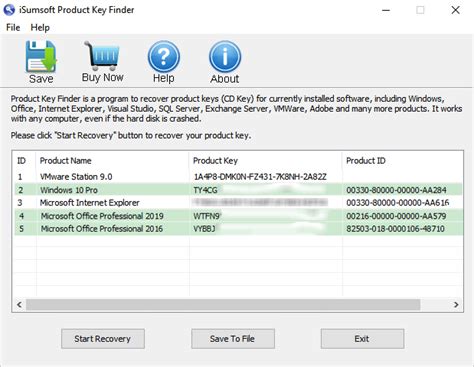This screenshot has width=474, height=367.
Task: Close the Product Key Finder window
Action: (455, 10)
